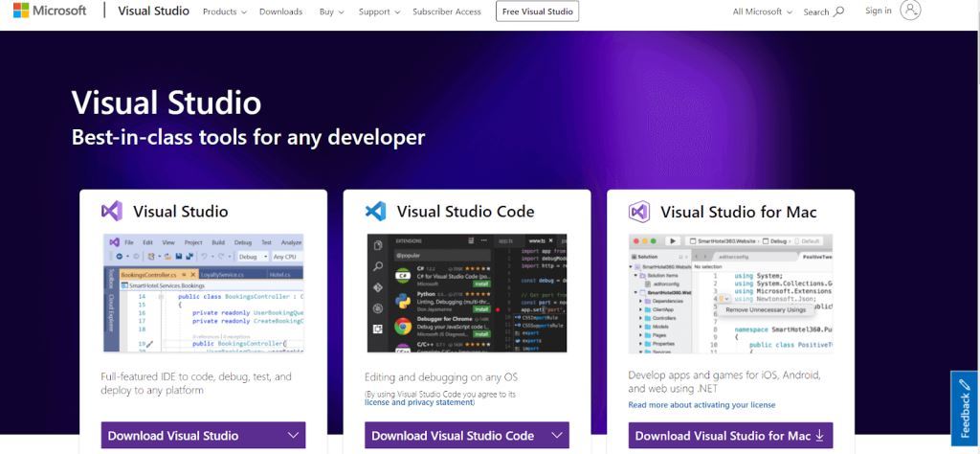Click the user account avatar icon
The image size is (980, 454).
tap(911, 10)
